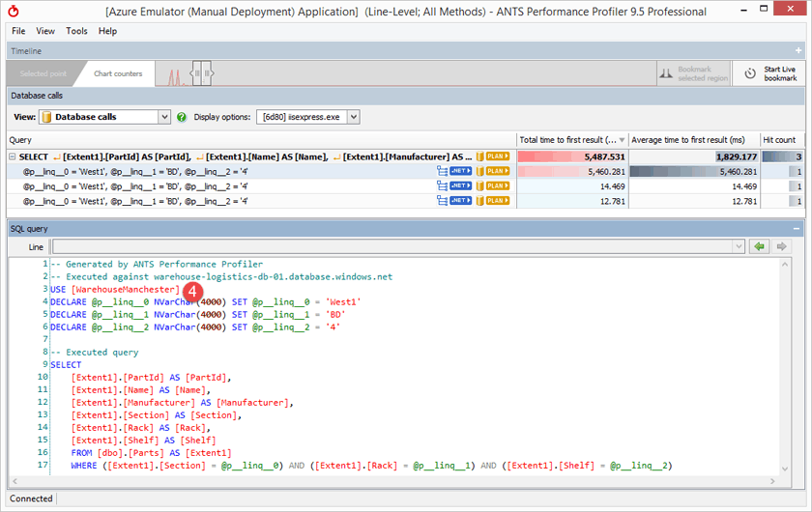
Task: Click the database cylinder icon on the 14.469 row
Action: tap(479, 185)
